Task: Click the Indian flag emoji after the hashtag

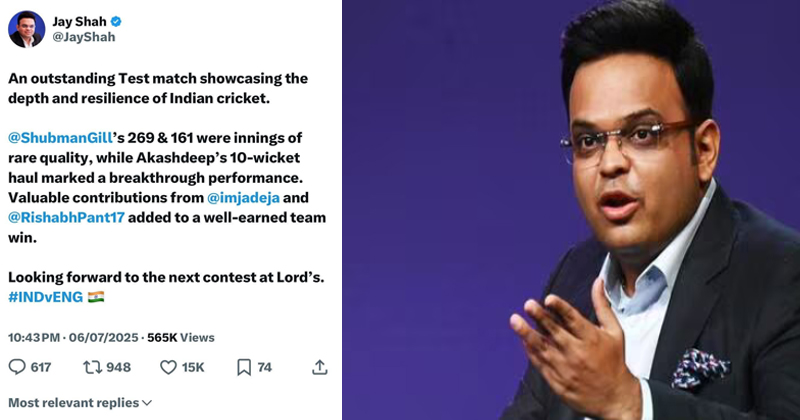Action: click(x=96, y=297)
